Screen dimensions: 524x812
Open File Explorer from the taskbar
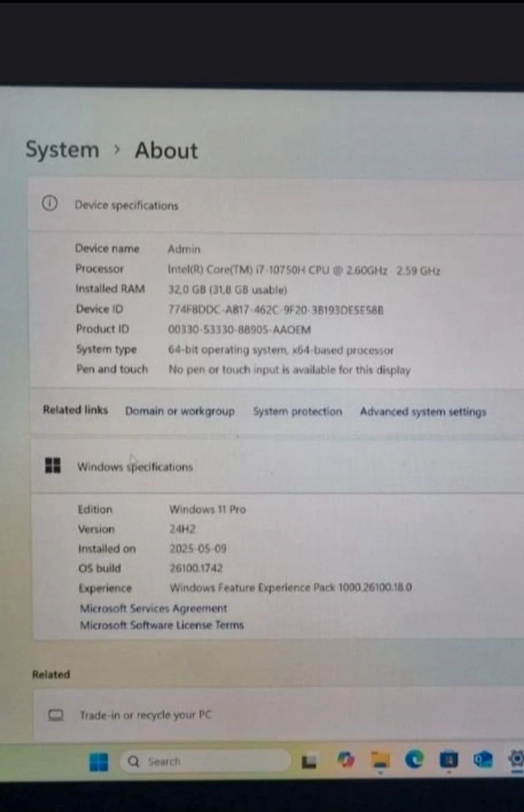pos(380,760)
